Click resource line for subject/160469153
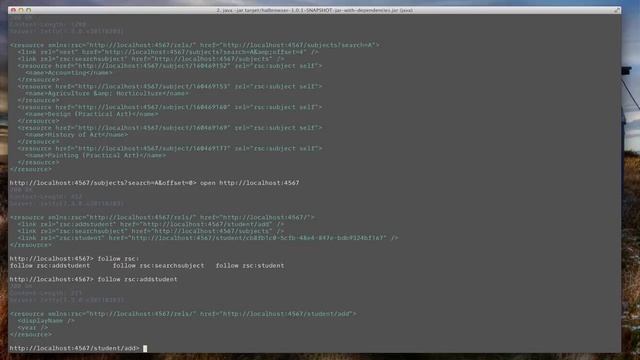Viewport: 640px width, 360px height. [170, 87]
